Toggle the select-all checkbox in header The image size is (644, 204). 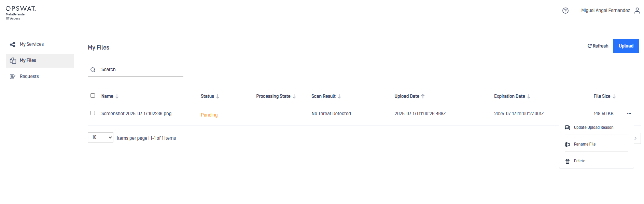(93, 96)
